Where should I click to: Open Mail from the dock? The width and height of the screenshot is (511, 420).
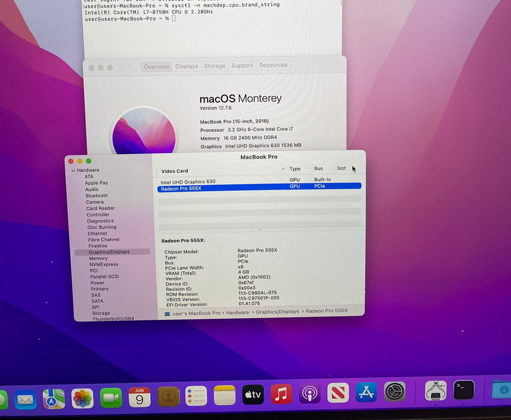click(x=25, y=400)
